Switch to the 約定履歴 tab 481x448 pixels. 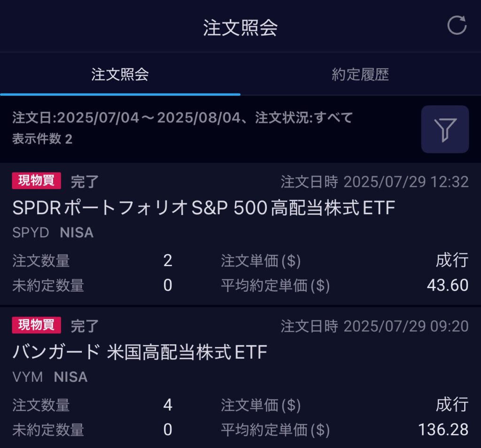pos(360,75)
